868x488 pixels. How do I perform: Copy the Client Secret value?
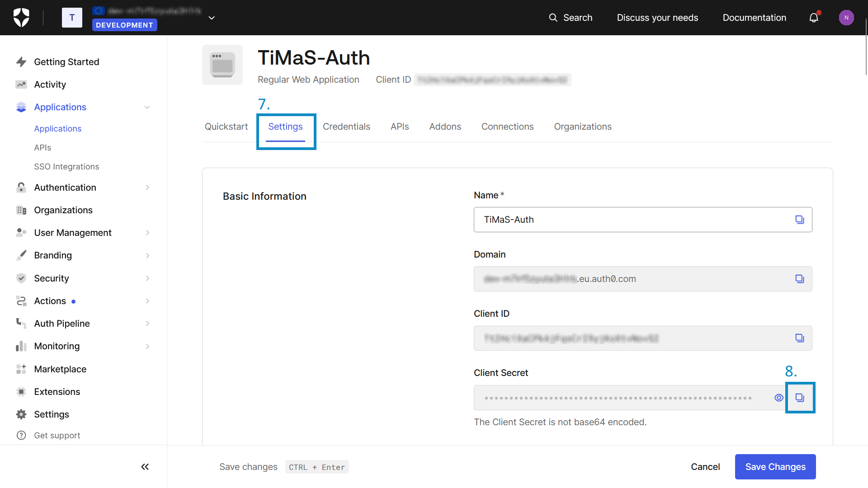(x=800, y=398)
